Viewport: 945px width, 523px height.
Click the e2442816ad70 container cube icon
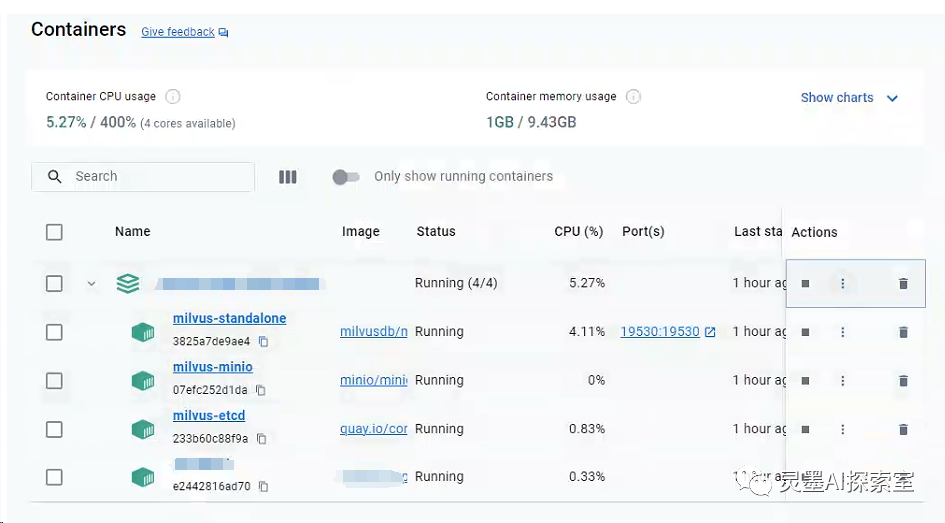[143, 477]
